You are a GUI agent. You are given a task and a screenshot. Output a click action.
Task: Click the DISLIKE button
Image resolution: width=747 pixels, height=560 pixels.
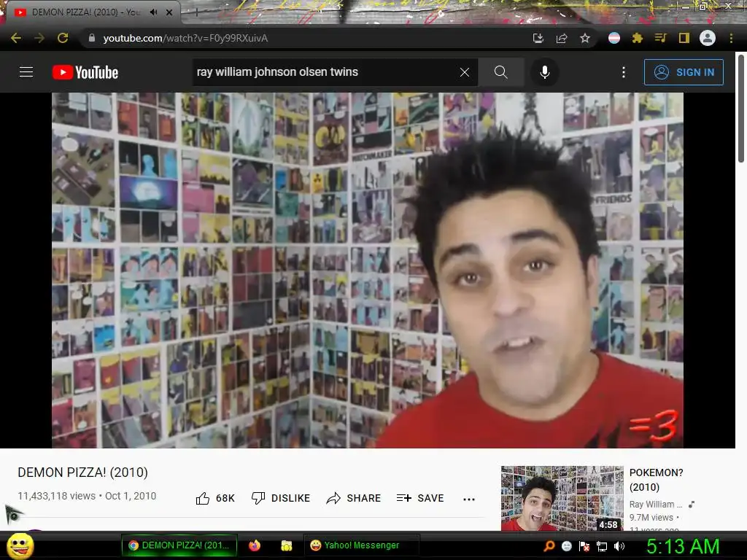281,498
